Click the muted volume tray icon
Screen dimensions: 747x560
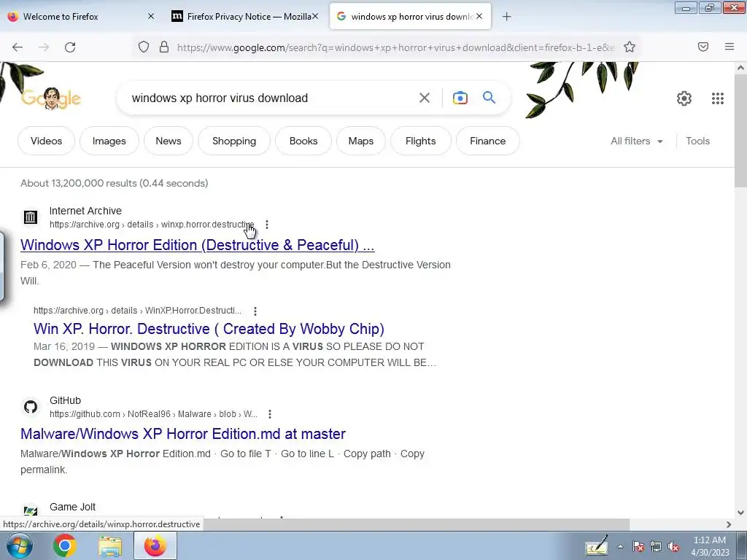[x=673, y=546]
